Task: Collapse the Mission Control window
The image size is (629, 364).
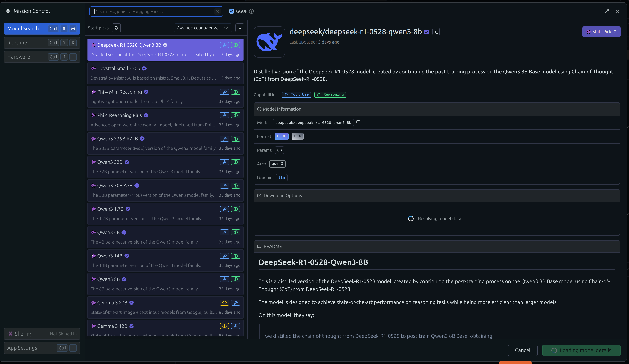Action: pos(607,11)
